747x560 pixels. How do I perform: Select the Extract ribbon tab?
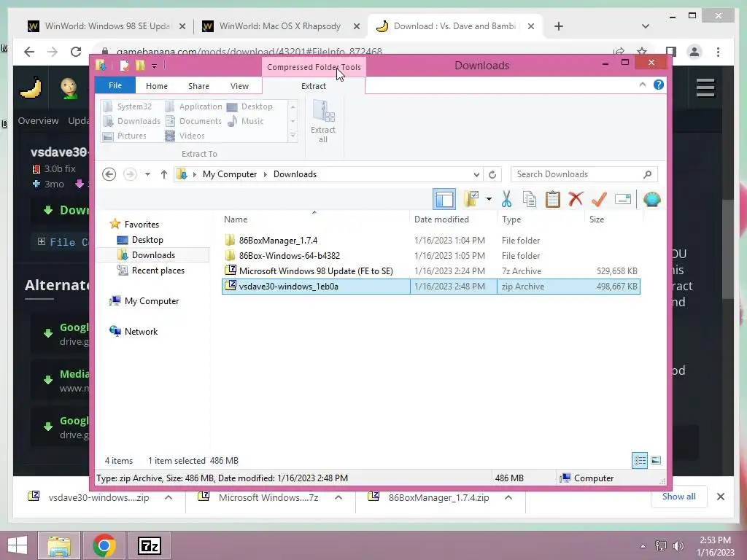pyautogui.click(x=314, y=86)
